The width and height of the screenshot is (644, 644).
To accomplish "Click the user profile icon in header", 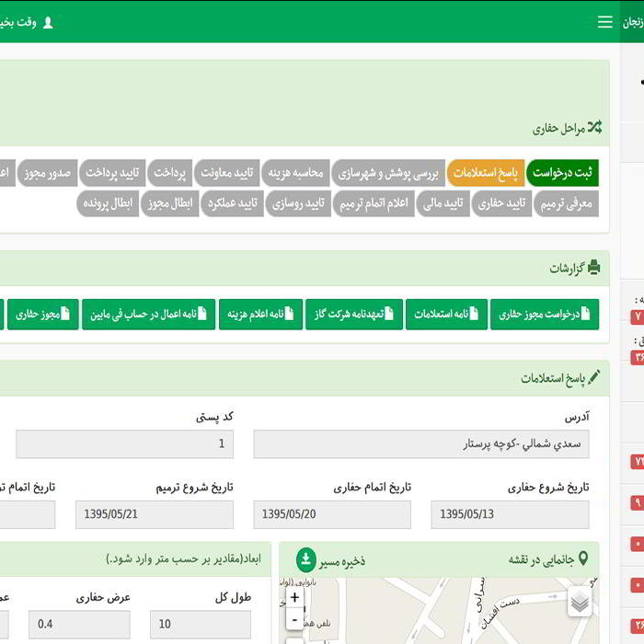I will (x=48, y=22).
